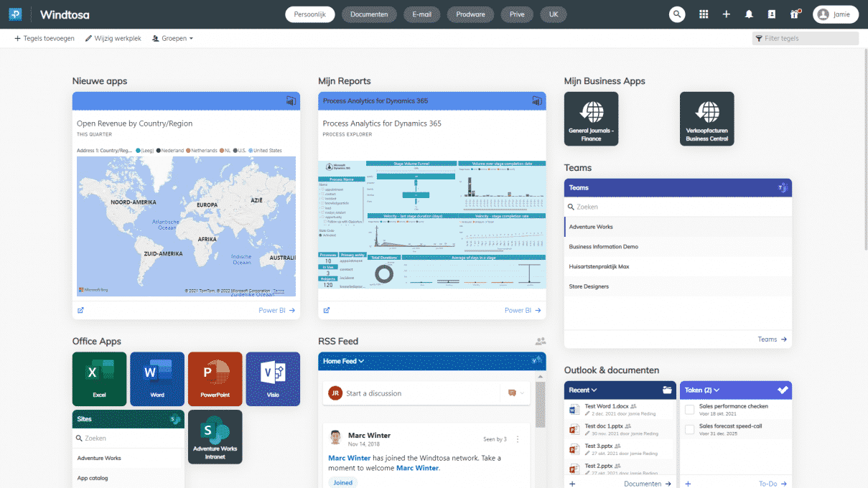Switch to the Prodware tab
The height and width of the screenshot is (488, 868).
click(x=470, y=14)
